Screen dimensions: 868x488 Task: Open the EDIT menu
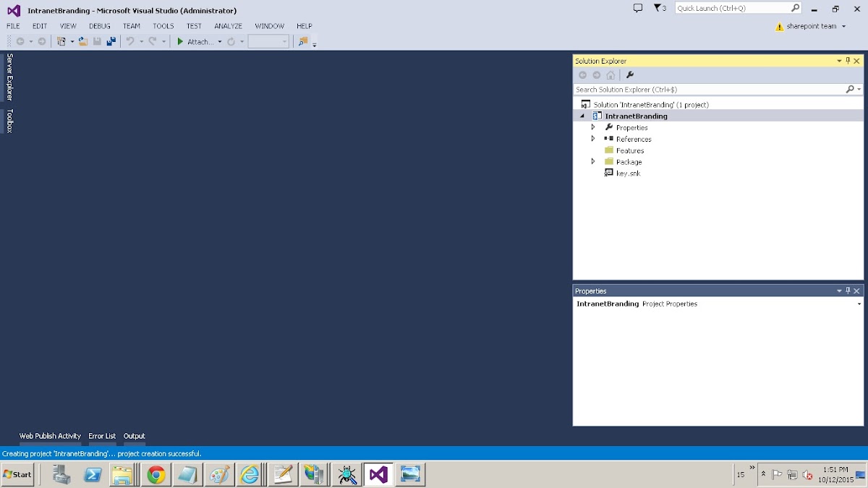point(40,26)
